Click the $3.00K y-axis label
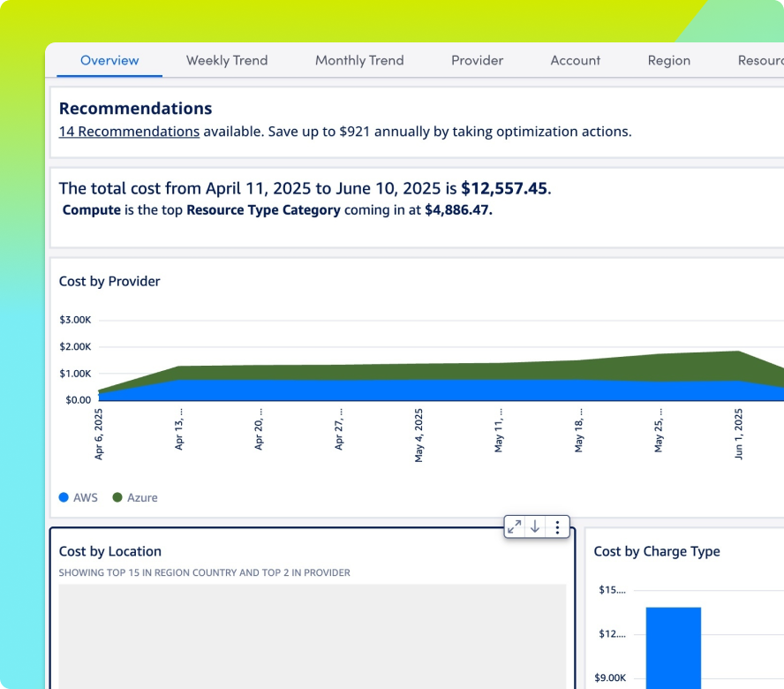 [x=75, y=320]
